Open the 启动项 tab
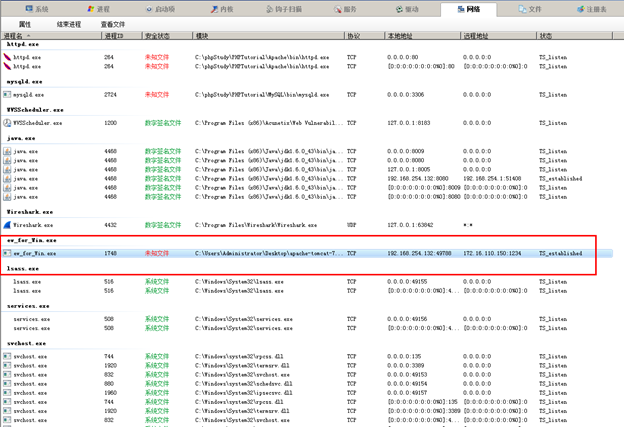The height and width of the screenshot is (427, 624). click(x=160, y=9)
